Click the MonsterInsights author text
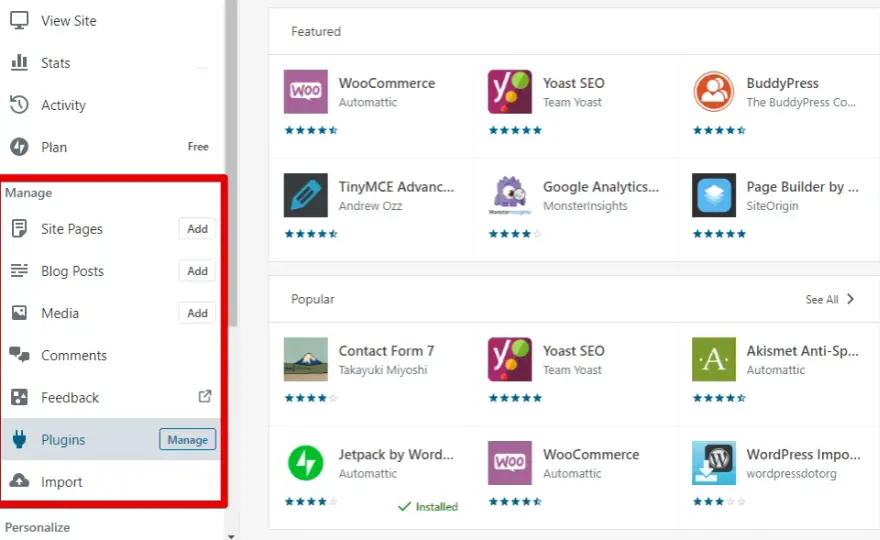880x540 pixels. [585, 206]
